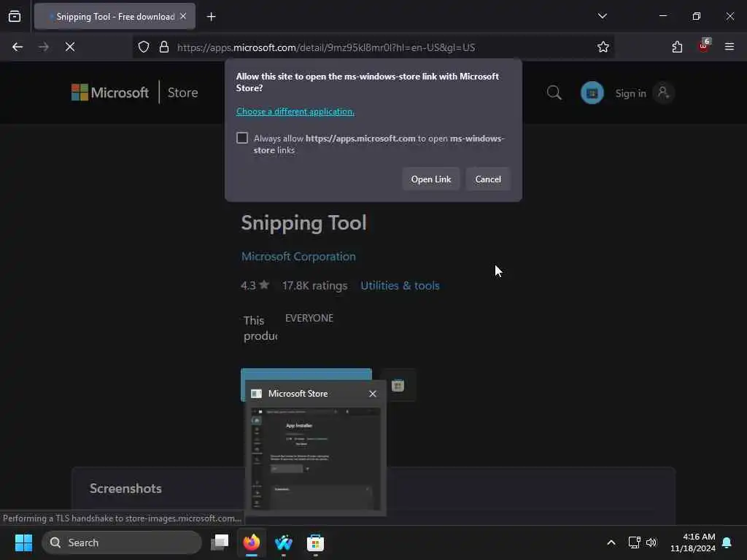
Task: Click the EVERYONE age rating label
Action: click(309, 318)
